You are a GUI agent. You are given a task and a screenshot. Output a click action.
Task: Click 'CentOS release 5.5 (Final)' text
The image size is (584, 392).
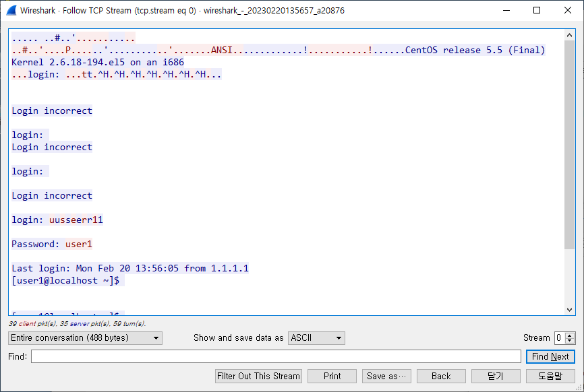[x=475, y=50]
